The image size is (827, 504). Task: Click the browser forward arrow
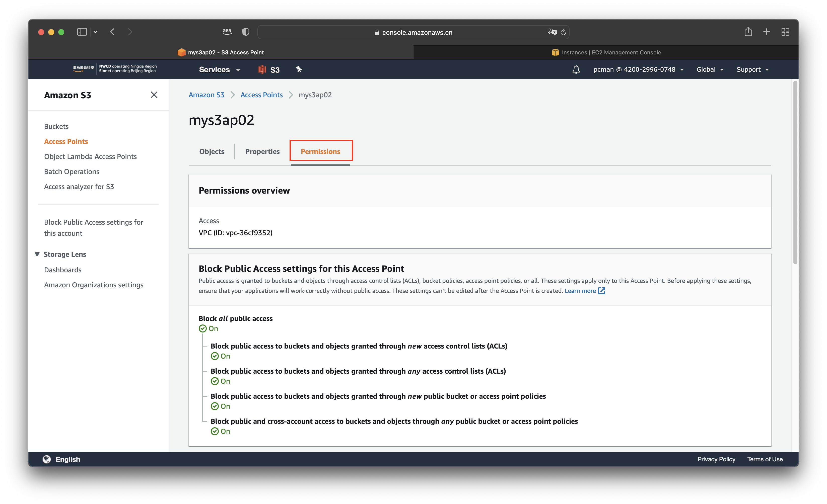130,32
